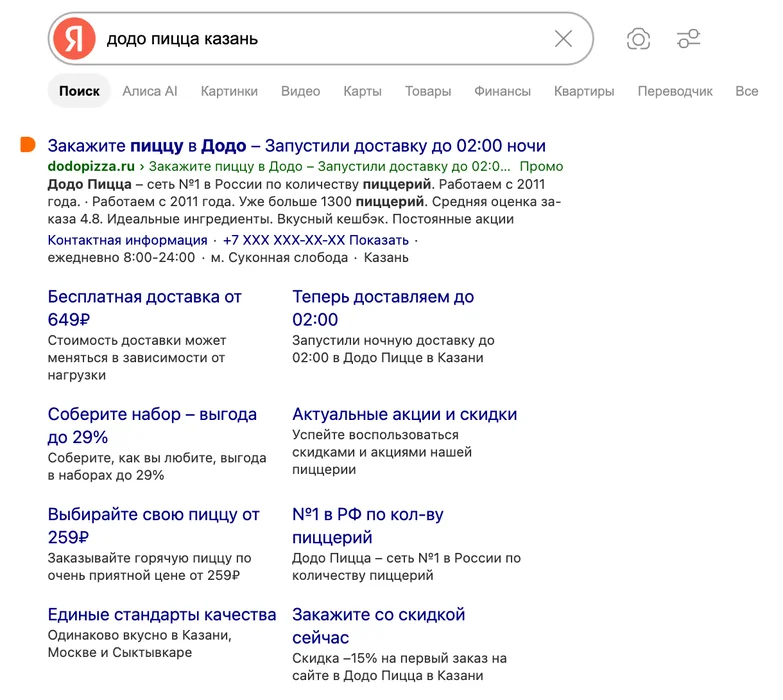Viewport: 783px width, 700px height.
Task: Open №1 в РФ по кол-ву пиццерий link
Action: point(368,525)
